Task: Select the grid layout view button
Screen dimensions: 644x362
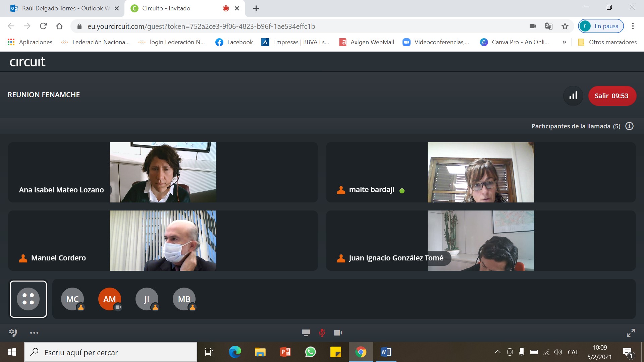Action: pyautogui.click(x=28, y=299)
